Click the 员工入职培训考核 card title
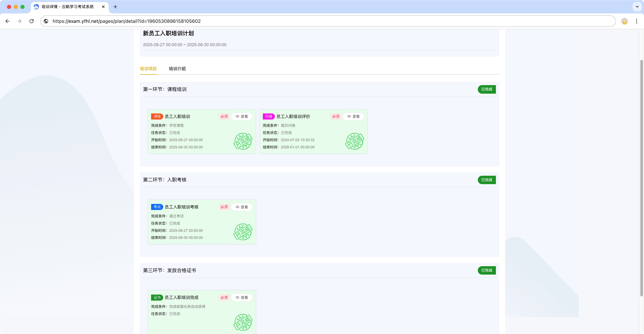This screenshot has height=334, width=644. pyautogui.click(x=181, y=207)
